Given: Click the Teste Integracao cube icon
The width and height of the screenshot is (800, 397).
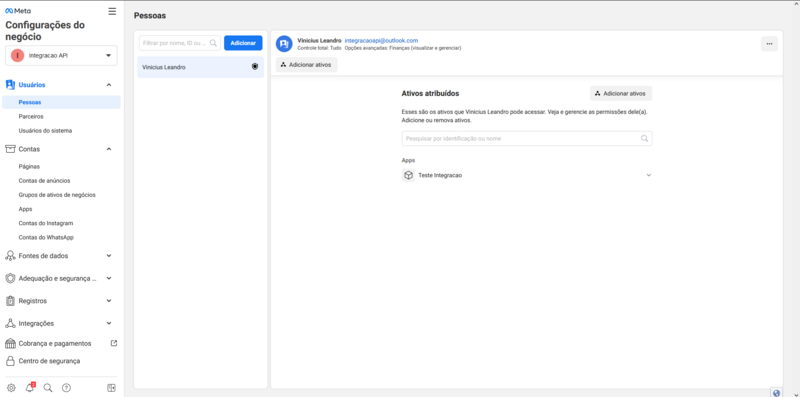Looking at the screenshot, I should pyautogui.click(x=409, y=175).
